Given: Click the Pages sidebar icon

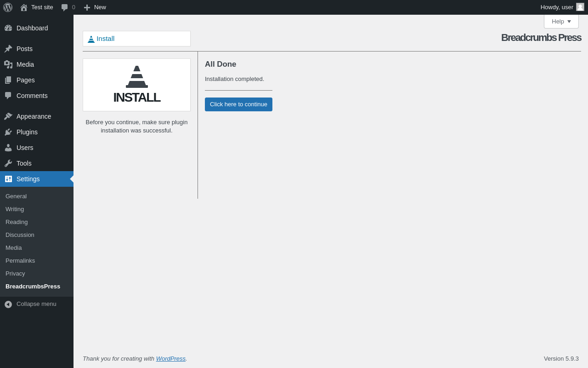Looking at the screenshot, I should [8, 80].
